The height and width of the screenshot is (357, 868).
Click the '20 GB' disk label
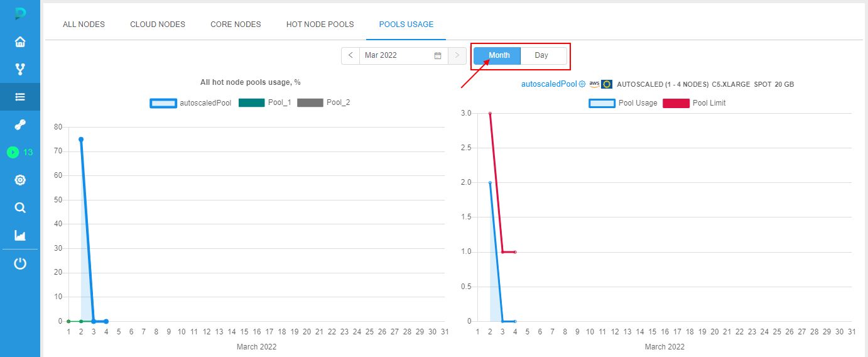click(784, 84)
